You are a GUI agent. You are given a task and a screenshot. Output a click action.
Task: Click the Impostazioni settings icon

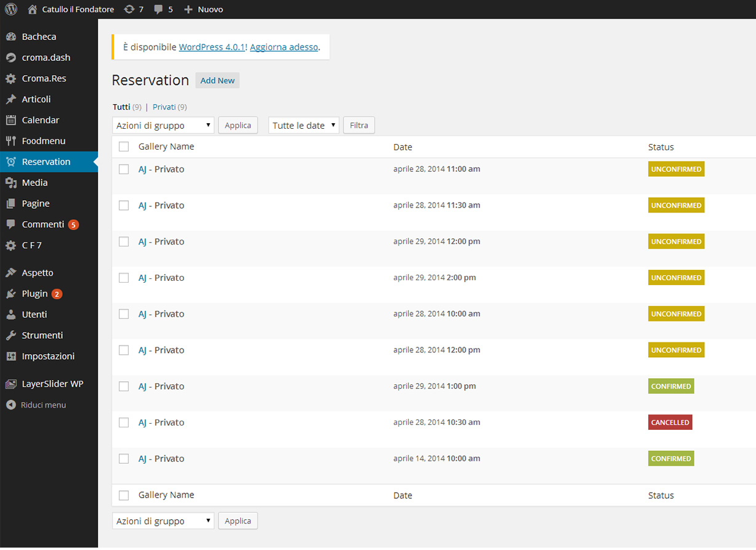10,357
